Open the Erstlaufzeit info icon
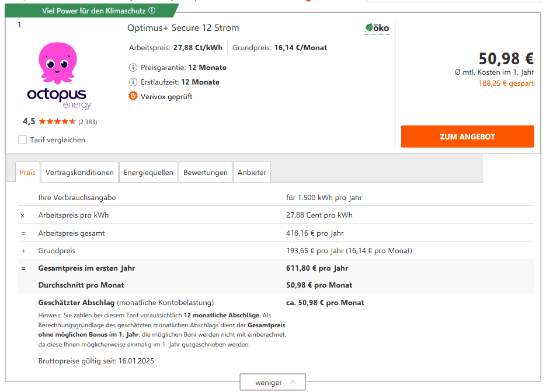The height and width of the screenshot is (392, 553). tap(133, 82)
